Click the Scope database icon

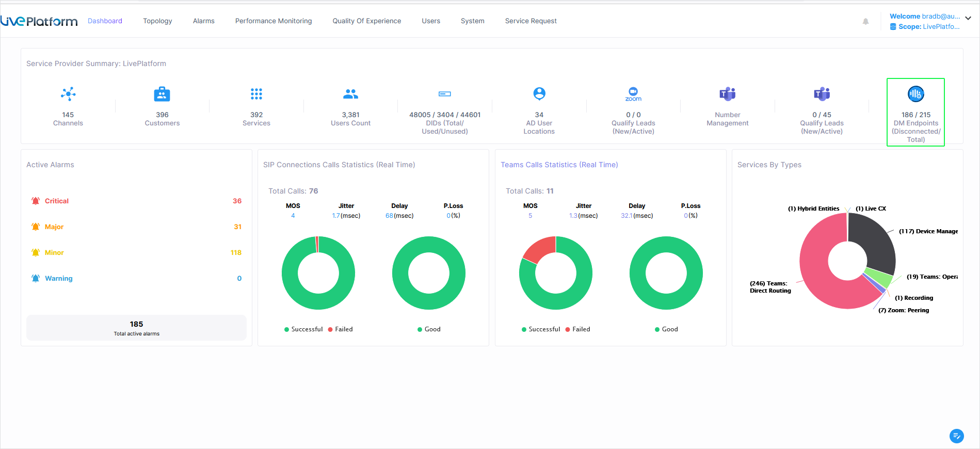(893, 27)
